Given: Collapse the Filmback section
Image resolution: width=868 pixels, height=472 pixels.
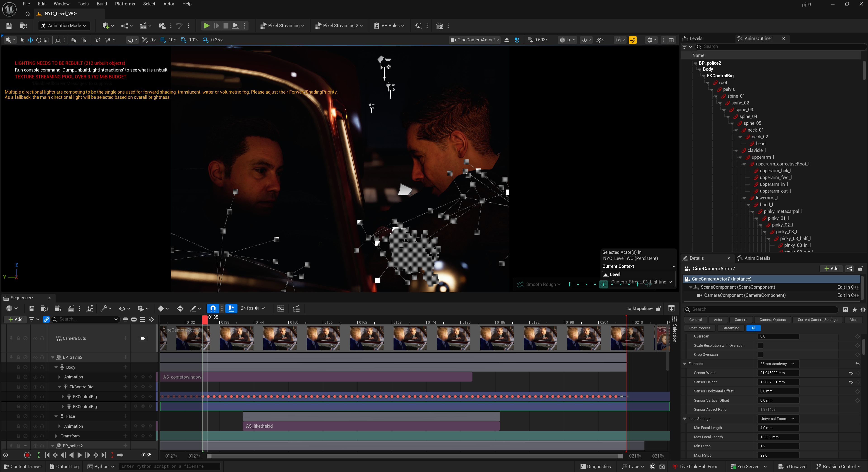Looking at the screenshot, I should pyautogui.click(x=685, y=364).
